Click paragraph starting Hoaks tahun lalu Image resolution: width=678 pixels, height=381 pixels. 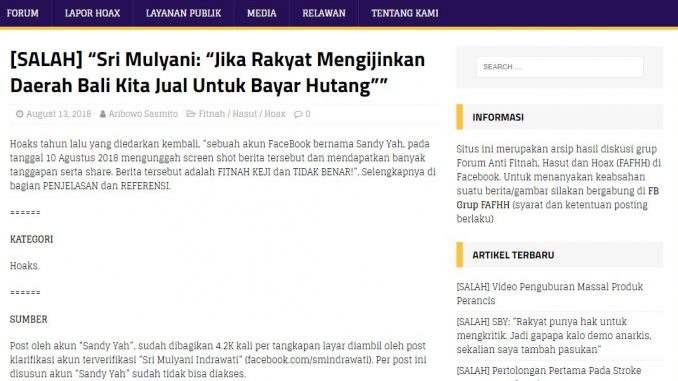coord(223,165)
